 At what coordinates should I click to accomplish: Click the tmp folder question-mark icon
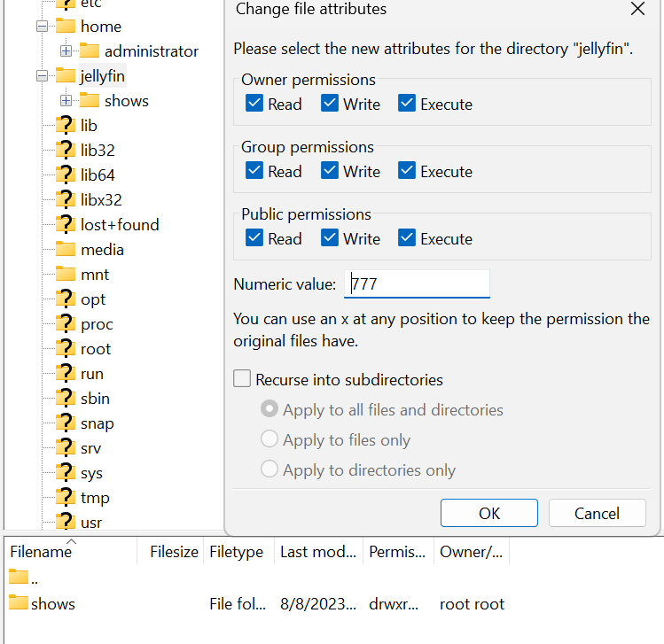(x=66, y=498)
